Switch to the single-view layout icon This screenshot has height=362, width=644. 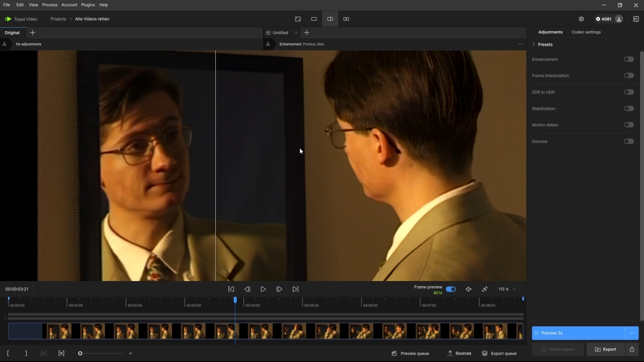coord(314,19)
